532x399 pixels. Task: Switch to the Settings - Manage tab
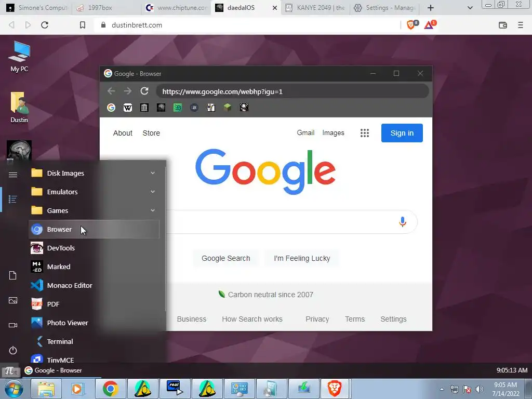coord(385,7)
